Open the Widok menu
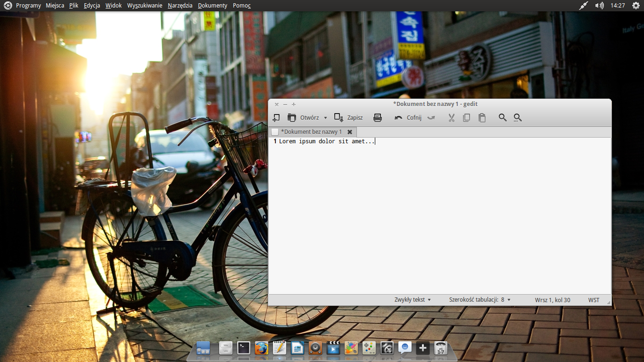644x362 pixels. (x=114, y=6)
